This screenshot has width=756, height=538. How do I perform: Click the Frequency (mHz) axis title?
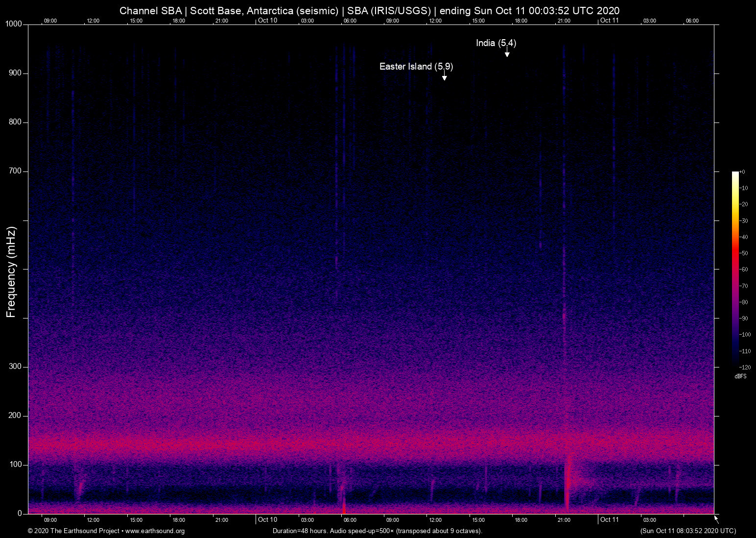[11, 271]
